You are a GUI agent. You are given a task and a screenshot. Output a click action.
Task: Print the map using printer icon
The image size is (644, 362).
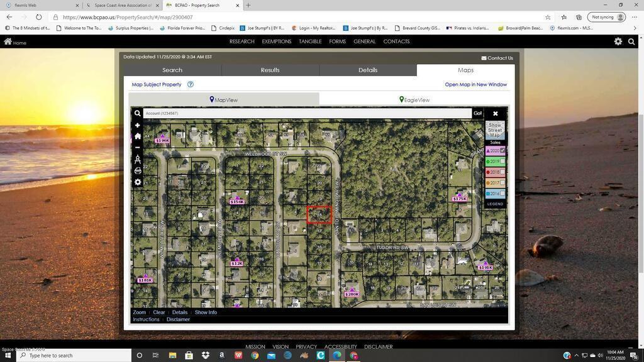pyautogui.click(x=137, y=170)
